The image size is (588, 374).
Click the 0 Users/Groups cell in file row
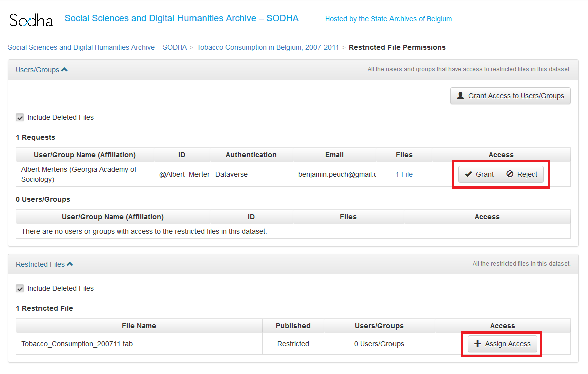pyautogui.click(x=379, y=344)
